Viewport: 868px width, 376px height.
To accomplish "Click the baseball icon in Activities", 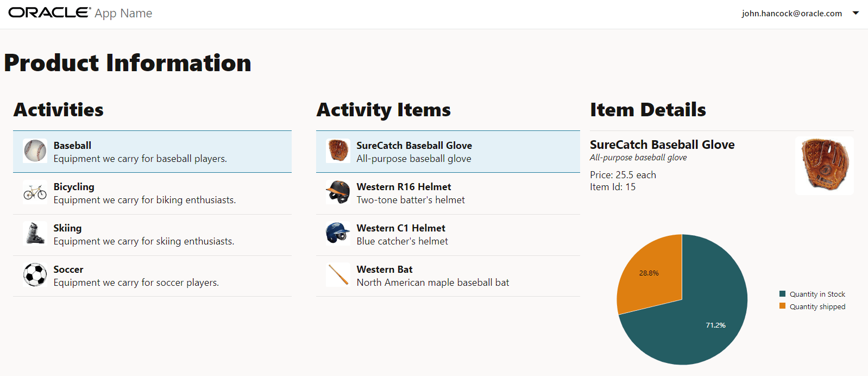I will (35, 151).
